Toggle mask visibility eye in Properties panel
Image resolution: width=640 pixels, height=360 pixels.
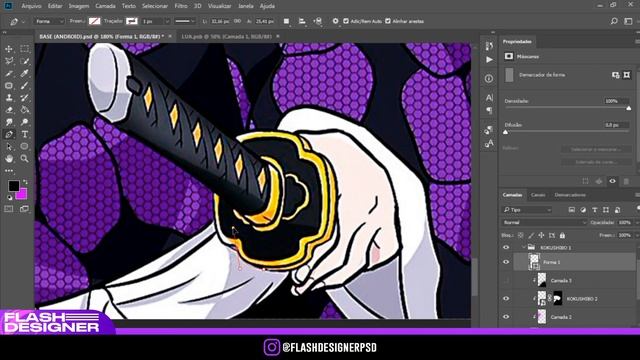(612, 181)
